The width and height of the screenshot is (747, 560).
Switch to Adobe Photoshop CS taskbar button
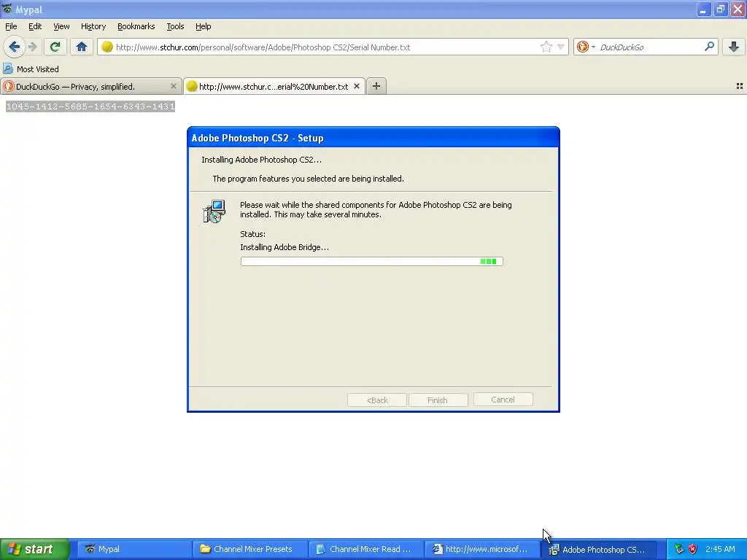pos(599,549)
